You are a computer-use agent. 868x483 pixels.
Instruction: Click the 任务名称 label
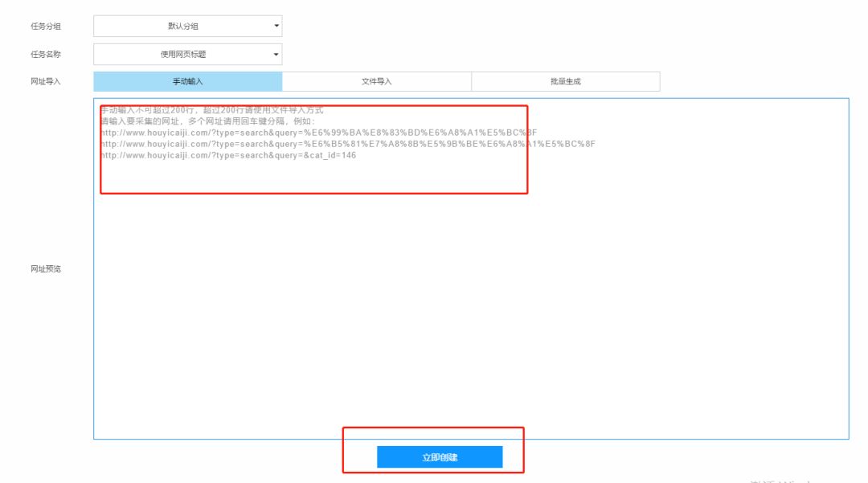(x=45, y=54)
